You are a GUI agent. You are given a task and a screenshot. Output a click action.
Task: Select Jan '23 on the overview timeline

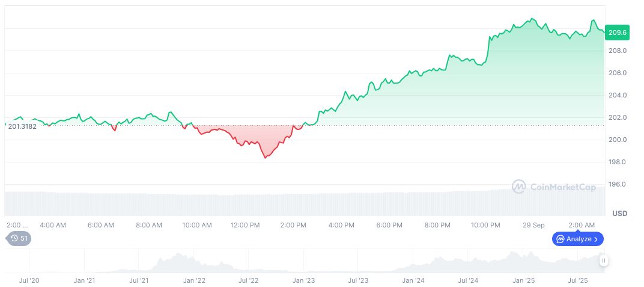coord(303,280)
